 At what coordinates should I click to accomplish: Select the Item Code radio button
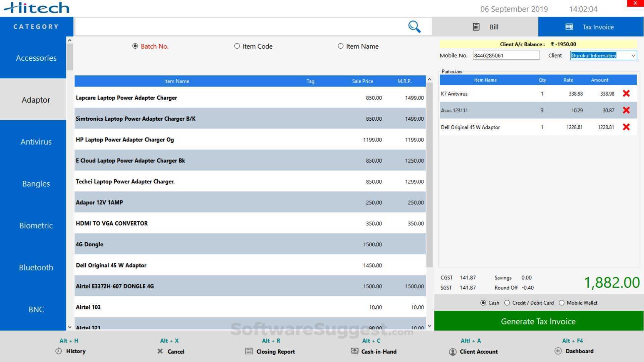click(x=237, y=46)
